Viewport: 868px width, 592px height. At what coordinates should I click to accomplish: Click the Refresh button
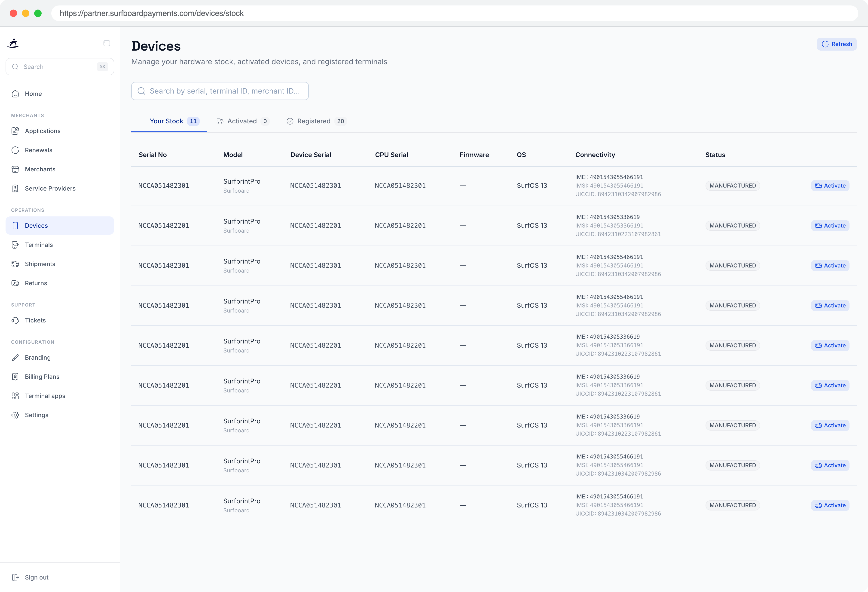pyautogui.click(x=837, y=44)
